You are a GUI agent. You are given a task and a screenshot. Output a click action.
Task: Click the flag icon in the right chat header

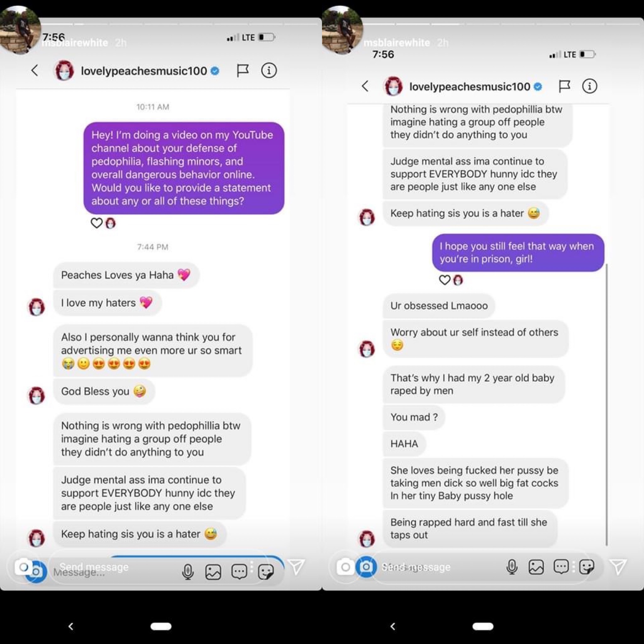point(564,86)
